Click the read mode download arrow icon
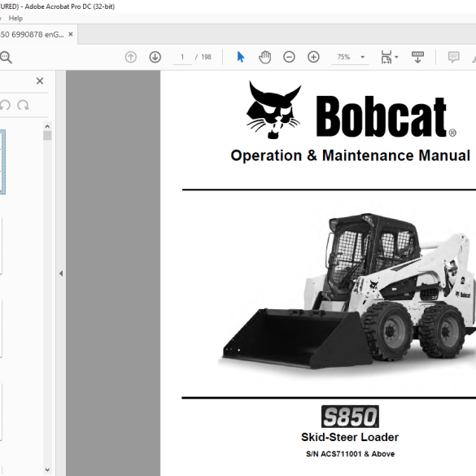 coord(417,57)
